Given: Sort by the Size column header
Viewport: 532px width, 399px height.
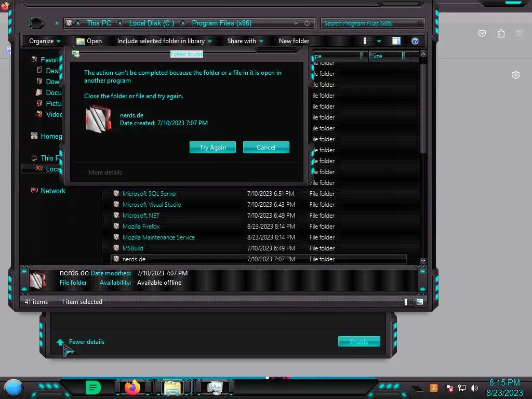Looking at the screenshot, I should 386,56.
